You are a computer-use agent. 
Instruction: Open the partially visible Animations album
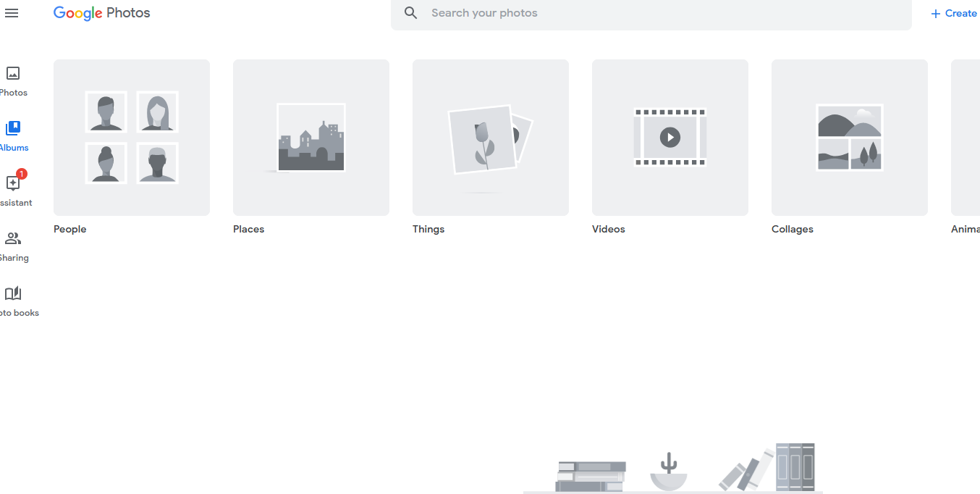966,138
